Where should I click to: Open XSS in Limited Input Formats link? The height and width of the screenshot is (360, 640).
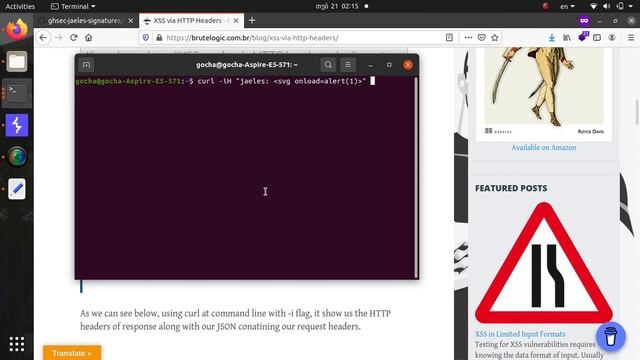pos(520,334)
